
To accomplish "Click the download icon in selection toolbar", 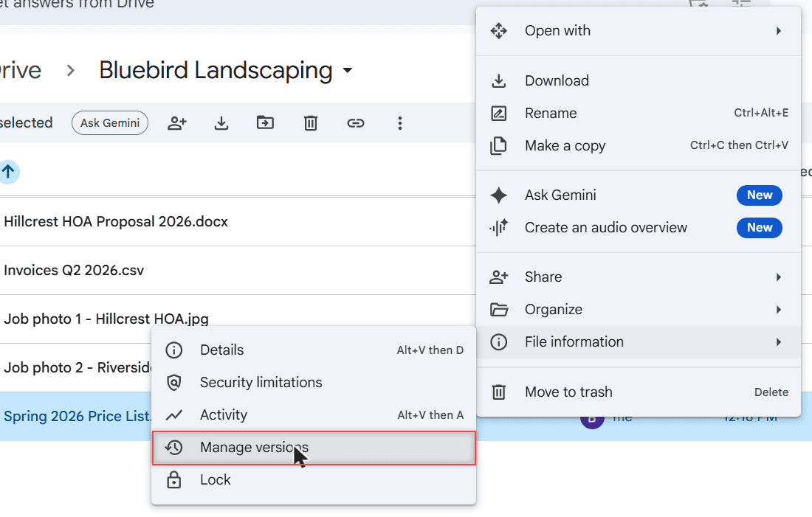I will click(221, 123).
